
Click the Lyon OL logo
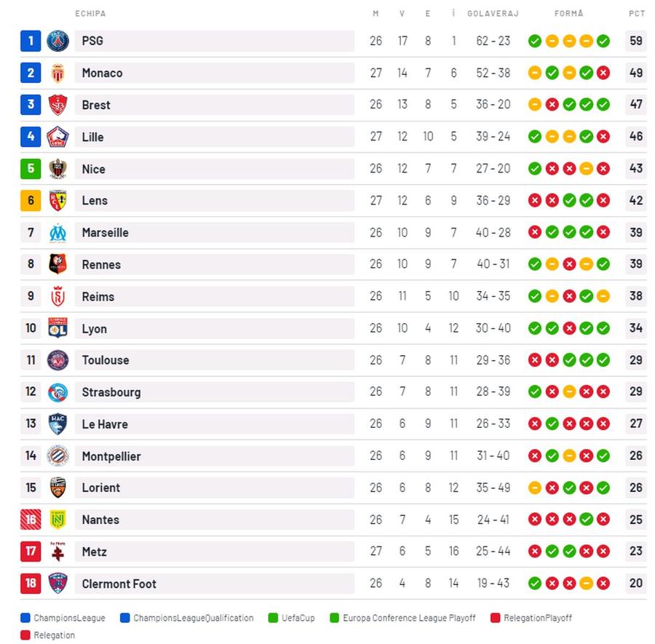57,328
